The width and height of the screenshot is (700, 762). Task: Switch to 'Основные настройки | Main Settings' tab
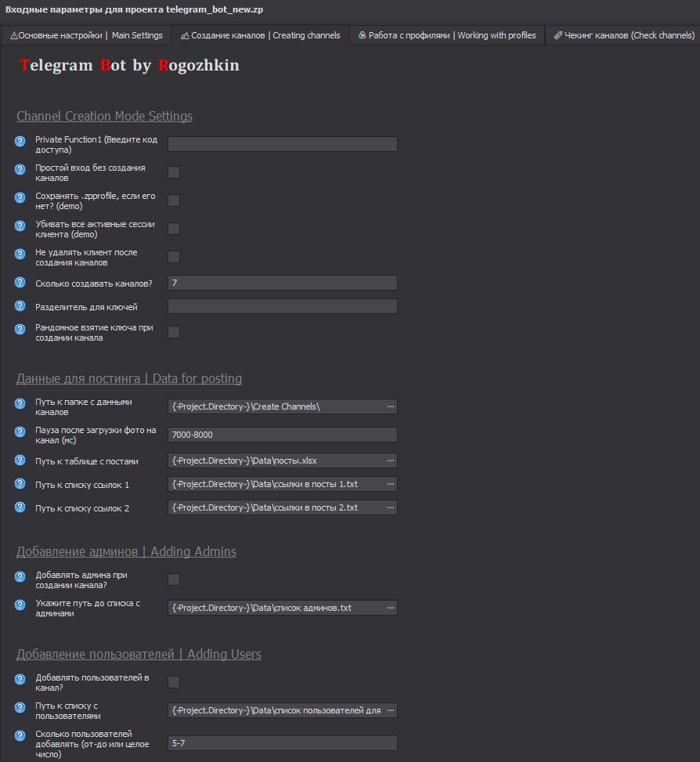point(86,35)
